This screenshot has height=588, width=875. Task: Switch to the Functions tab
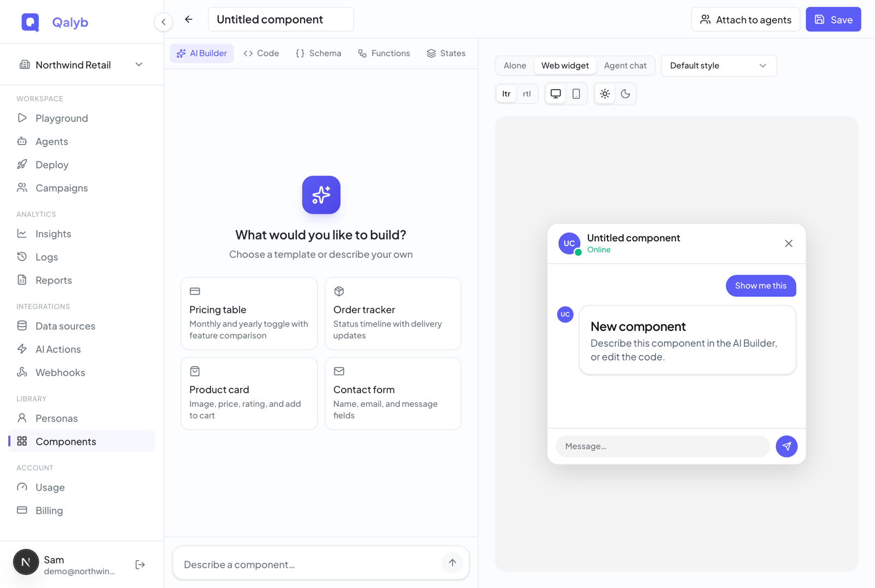[x=384, y=53]
